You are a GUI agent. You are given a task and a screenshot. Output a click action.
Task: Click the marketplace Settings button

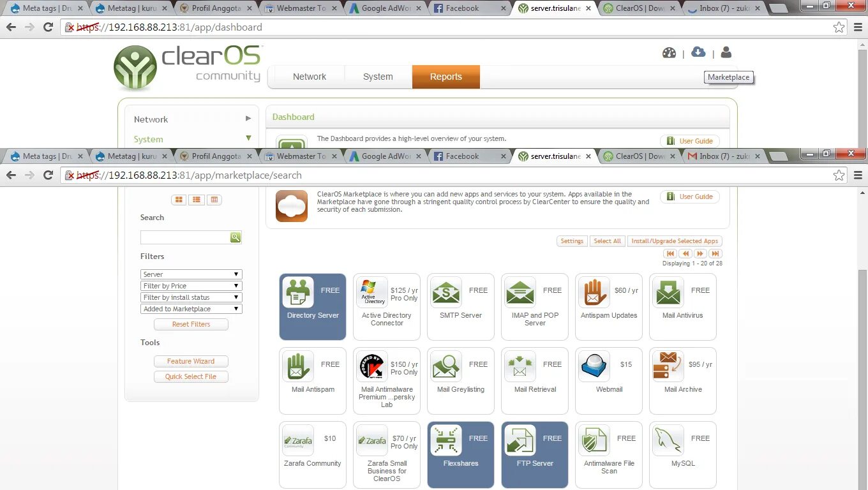[572, 241]
